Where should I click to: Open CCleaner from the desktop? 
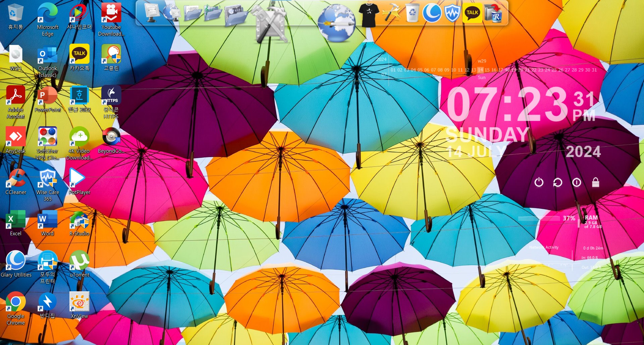pos(15,182)
